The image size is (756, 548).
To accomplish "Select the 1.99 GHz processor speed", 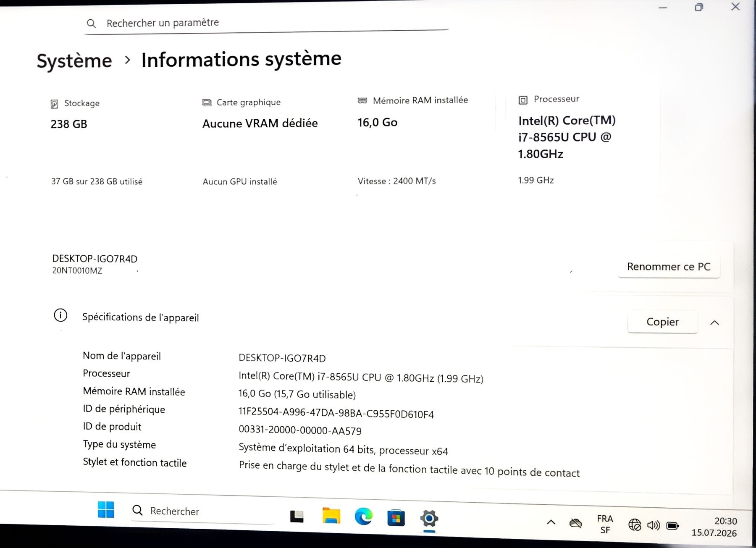I will (x=535, y=180).
